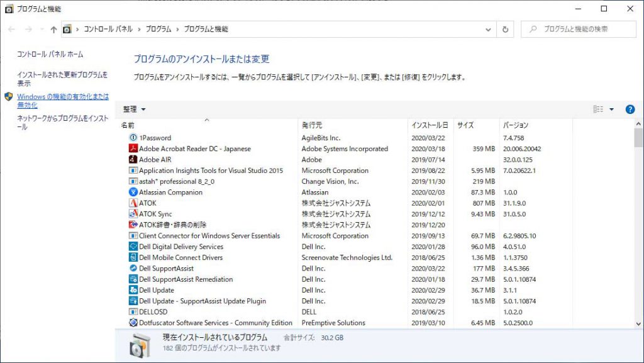The height and width of the screenshot is (363, 644).
Task: Click the Client Connector for Windows Server icon
Action: click(133, 235)
